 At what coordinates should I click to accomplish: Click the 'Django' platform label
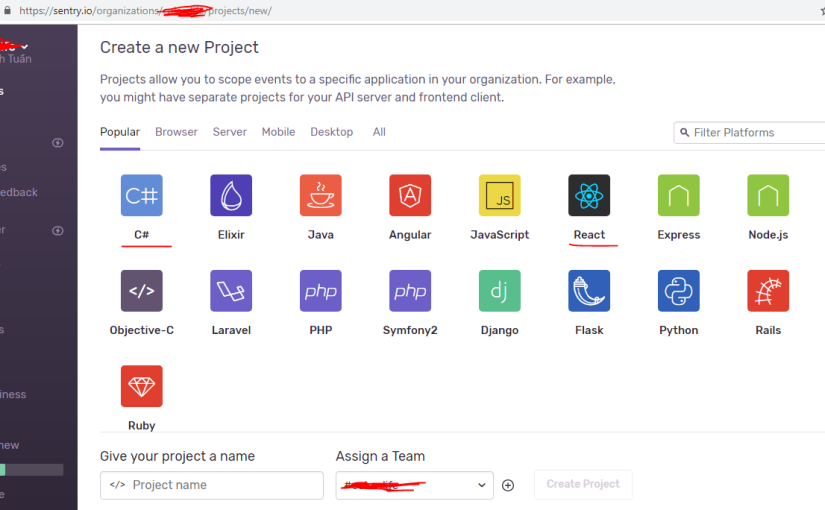pos(499,330)
